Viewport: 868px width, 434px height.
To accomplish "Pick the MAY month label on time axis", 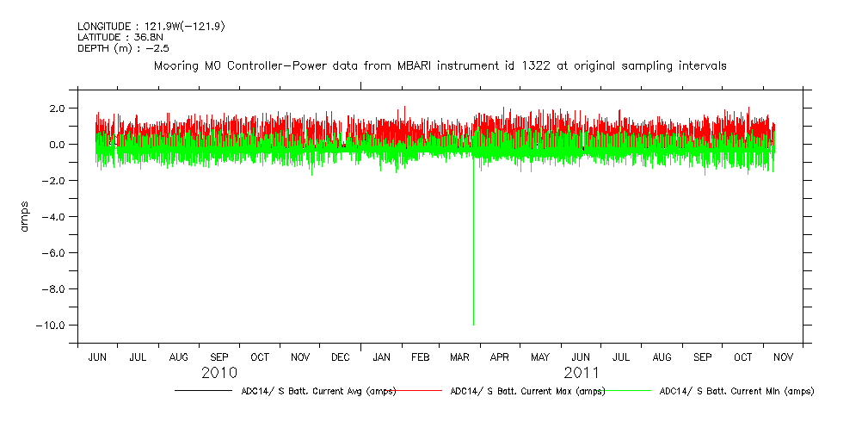I will [x=540, y=356].
